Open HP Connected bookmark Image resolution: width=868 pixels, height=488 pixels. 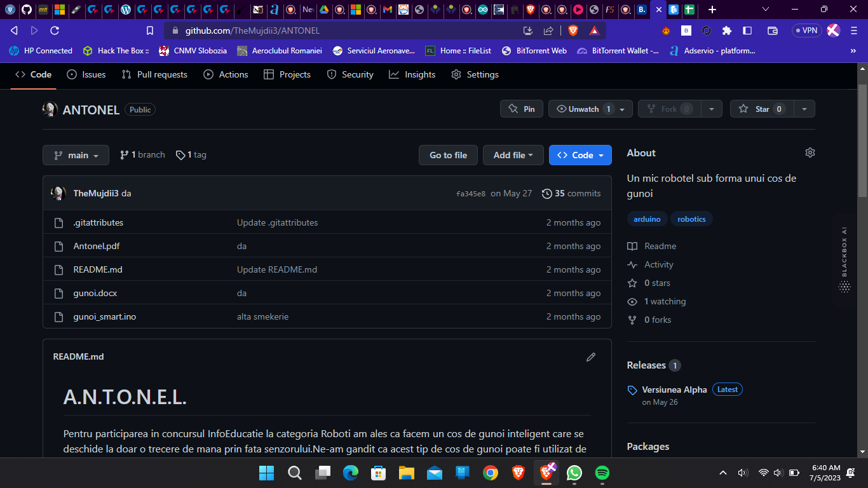click(x=41, y=51)
